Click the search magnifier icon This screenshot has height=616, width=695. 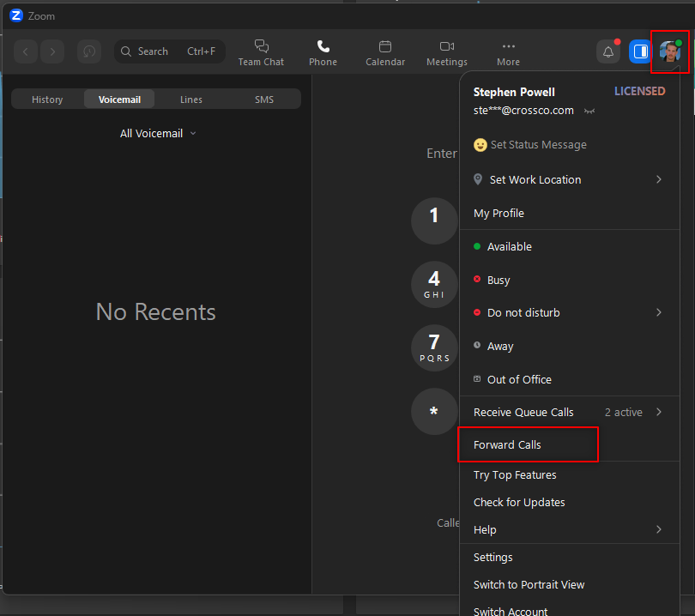pyautogui.click(x=126, y=51)
